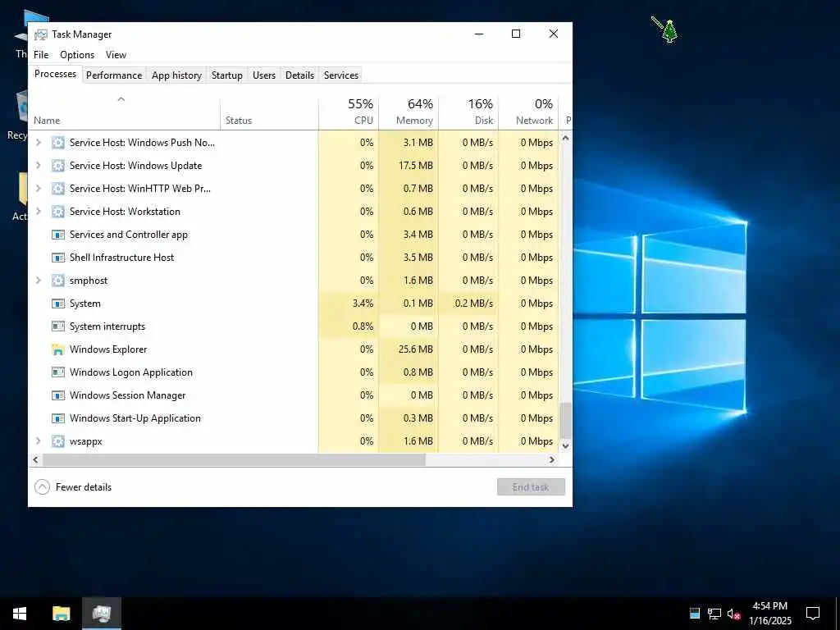
Task: Open the Action Center notification icon
Action: point(813,614)
